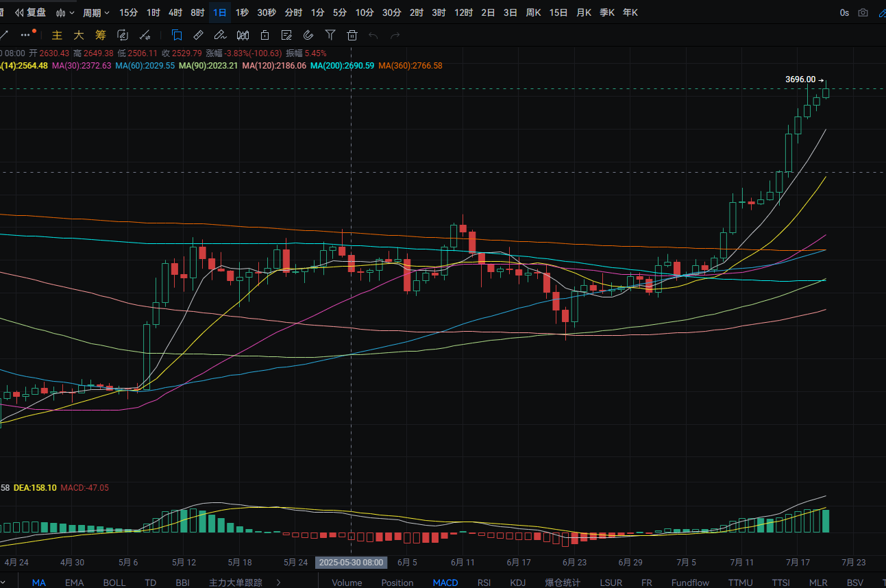Select the pencil brush drawing tool
The image size is (886, 588).
tap(220, 35)
